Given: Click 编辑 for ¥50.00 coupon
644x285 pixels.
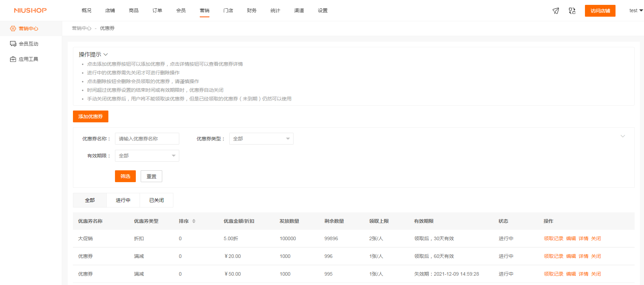Looking at the screenshot, I should click(x=571, y=274).
